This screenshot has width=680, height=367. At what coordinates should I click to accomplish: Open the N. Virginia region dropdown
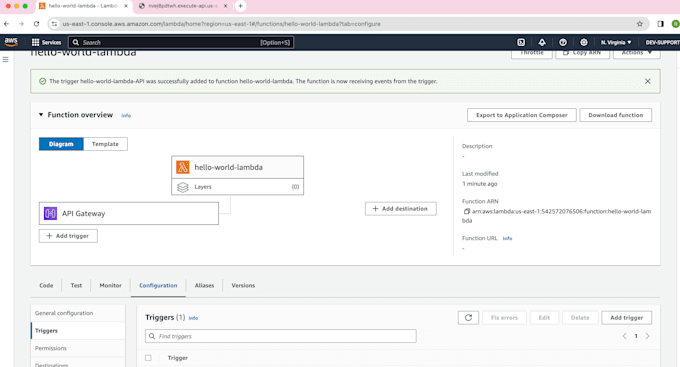click(x=616, y=42)
